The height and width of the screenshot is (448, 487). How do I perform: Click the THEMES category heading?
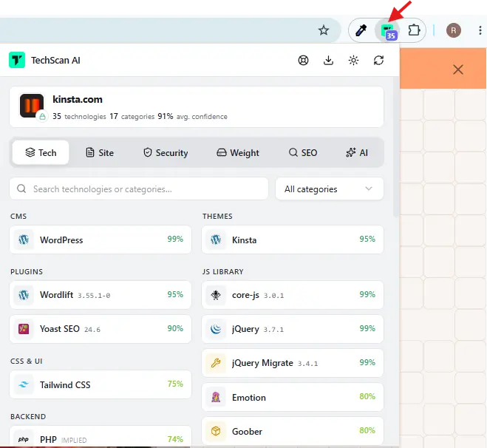point(217,216)
